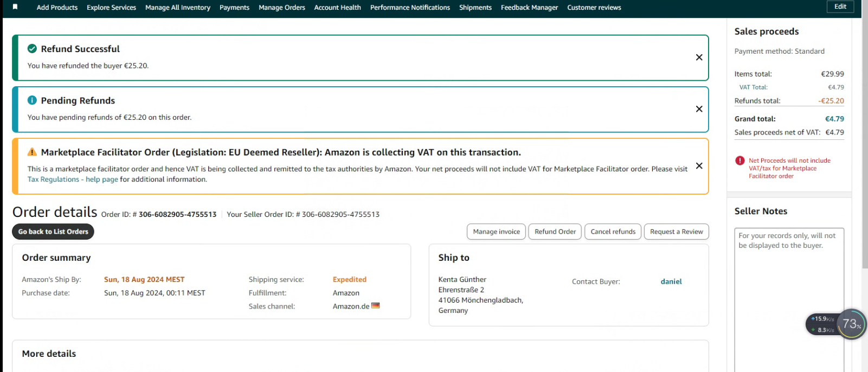The image size is (868, 372).
Task: Open the Manage Orders menu
Action: pyautogui.click(x=281, y=8)
